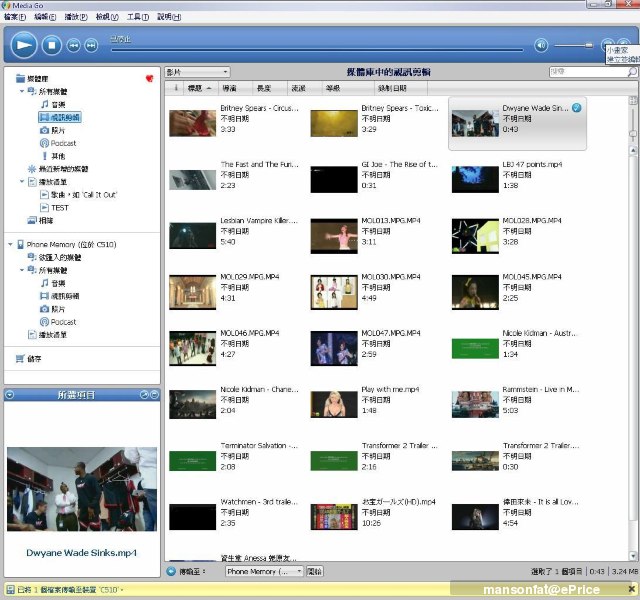The width and height of the screenshot is (640, 600).
Task: Select 音樂 under the library
Action: coord(53,104)
